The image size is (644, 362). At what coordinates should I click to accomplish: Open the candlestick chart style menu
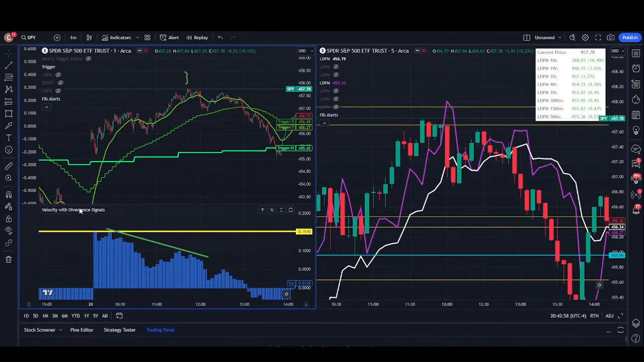point(89,38)
